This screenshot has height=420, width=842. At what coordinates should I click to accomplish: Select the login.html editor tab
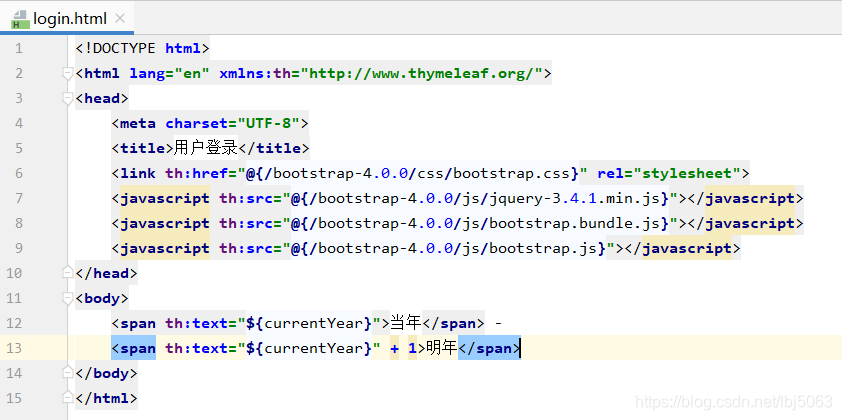tap(67, 19)
